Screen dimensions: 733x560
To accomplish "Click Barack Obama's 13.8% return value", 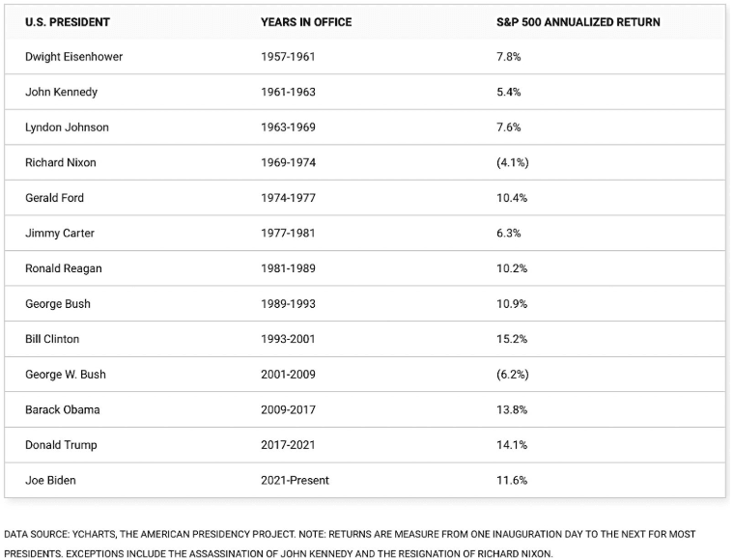I will [x=512, y=410].
